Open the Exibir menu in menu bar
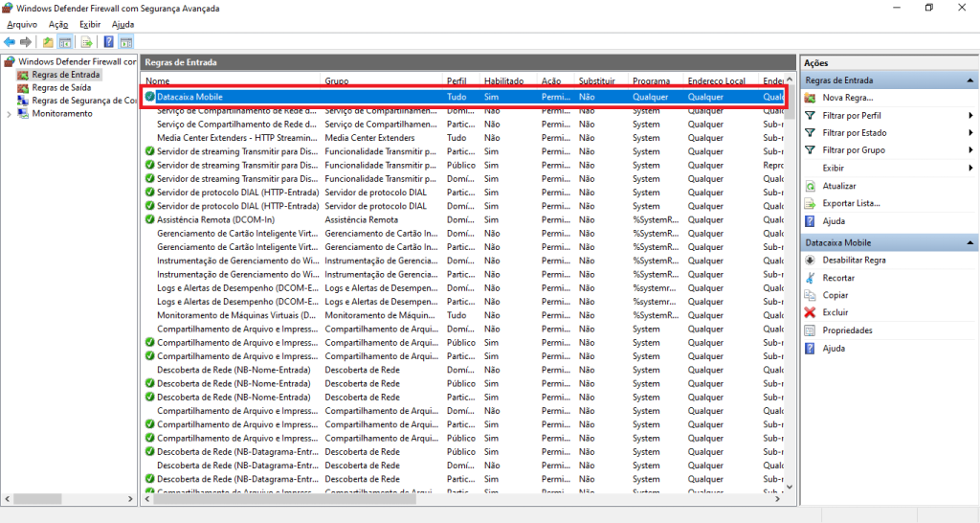This screenshot has width=980, height=523. click(x=90, y=24)
